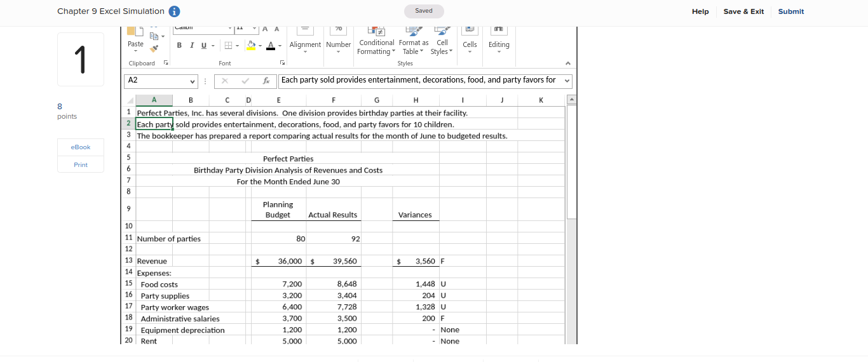Image resolution: width=868 pixels, height=362 pixels.
Task: Click the confirm checkmark in formula bar
Action: [245, 81]
